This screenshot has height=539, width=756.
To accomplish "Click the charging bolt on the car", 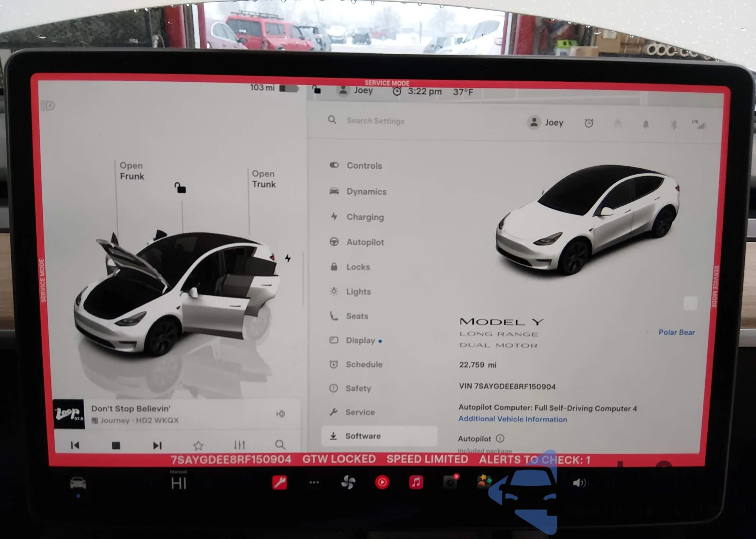I will 288,258.
